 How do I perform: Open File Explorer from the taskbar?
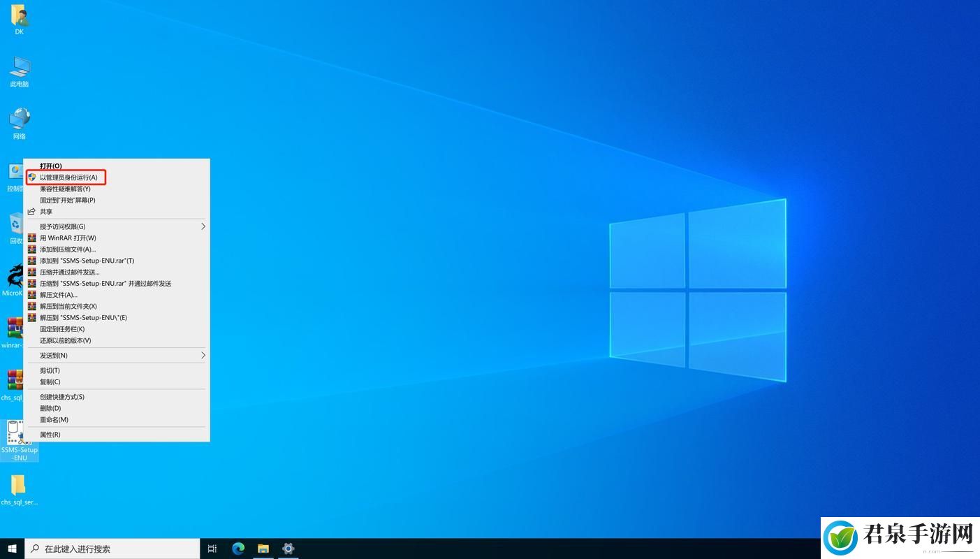coord(263,549)
